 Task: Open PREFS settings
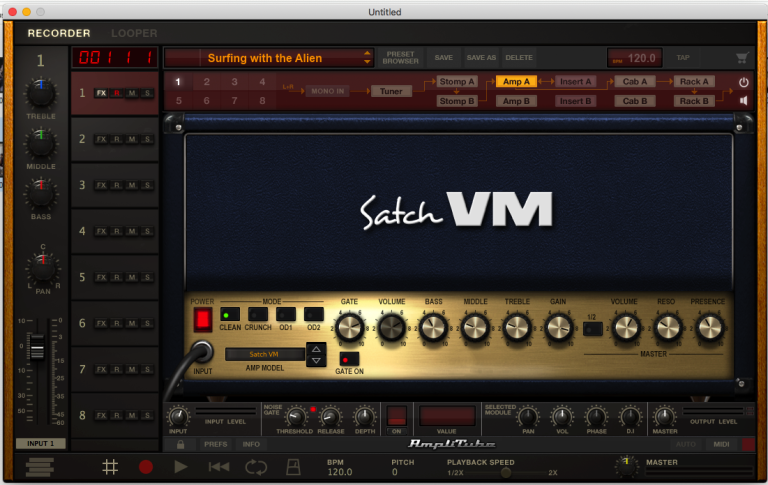coord(216,444)
